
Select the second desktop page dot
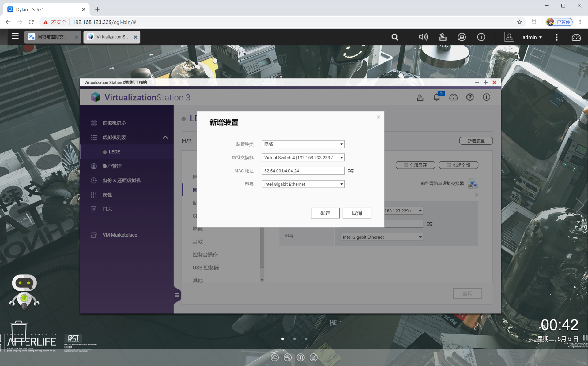pos(294,339)
